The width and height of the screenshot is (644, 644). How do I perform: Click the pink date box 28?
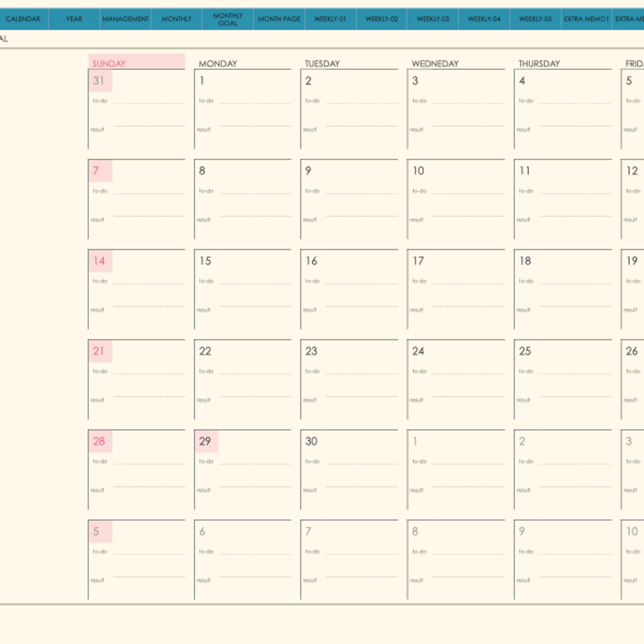pyautogui.click(x=100, y=441)
